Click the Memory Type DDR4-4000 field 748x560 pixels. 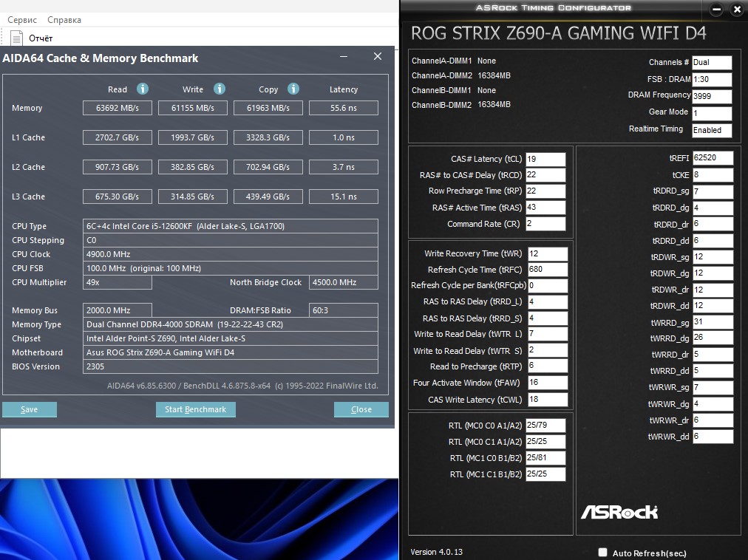click(231, 324)
